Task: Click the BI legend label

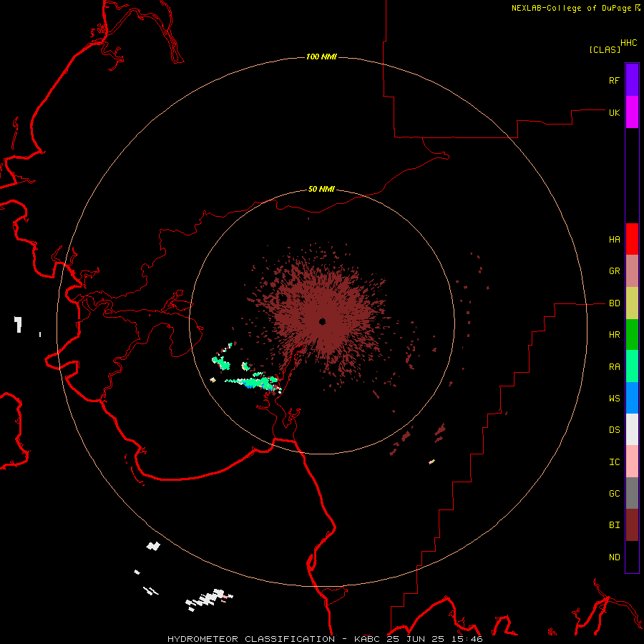Action: pyautogui.click(x=614, y=525)
